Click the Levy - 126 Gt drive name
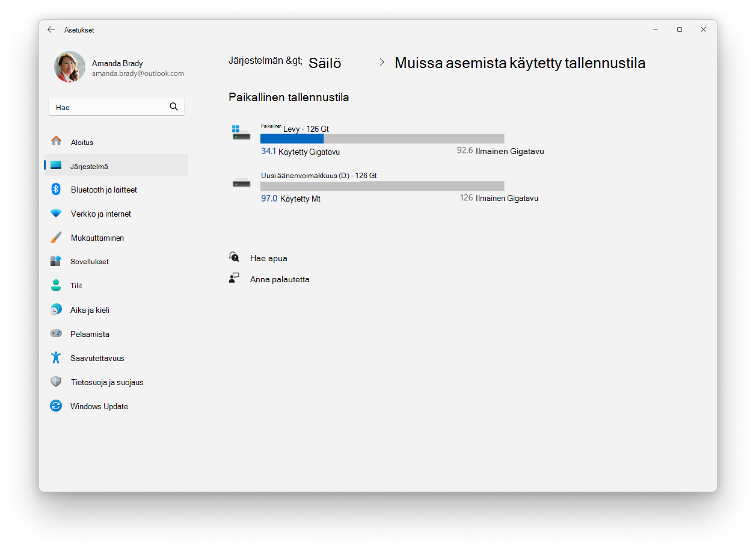This screenshot has width=756, height=550. click(306, 129)
